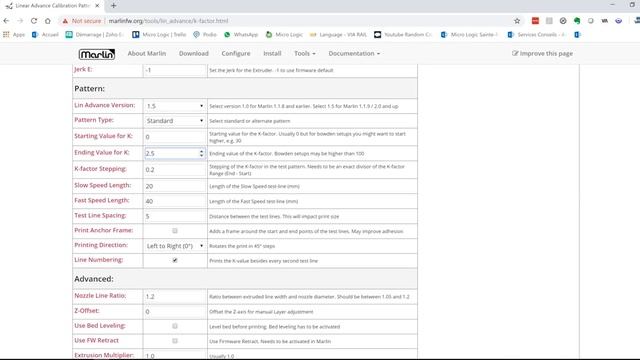
Task: Open the WhatsApp bookmark
Action: (x=241, y=35)
